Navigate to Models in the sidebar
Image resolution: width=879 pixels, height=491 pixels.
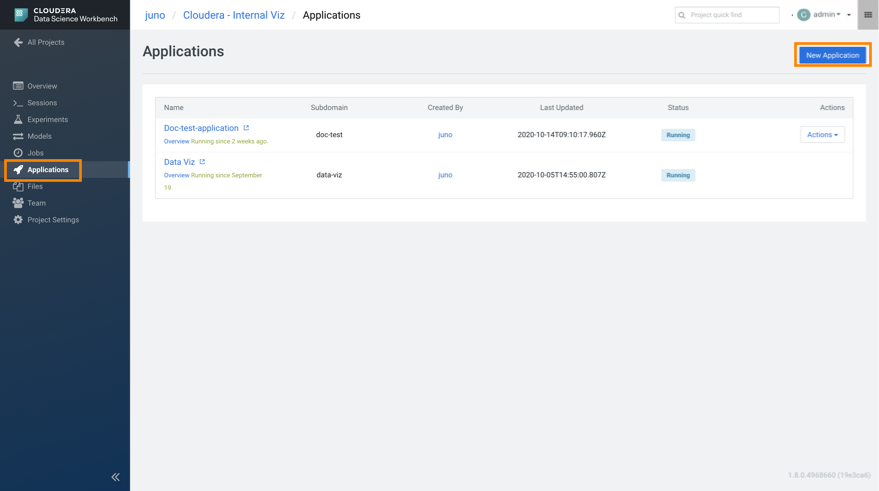39,136
